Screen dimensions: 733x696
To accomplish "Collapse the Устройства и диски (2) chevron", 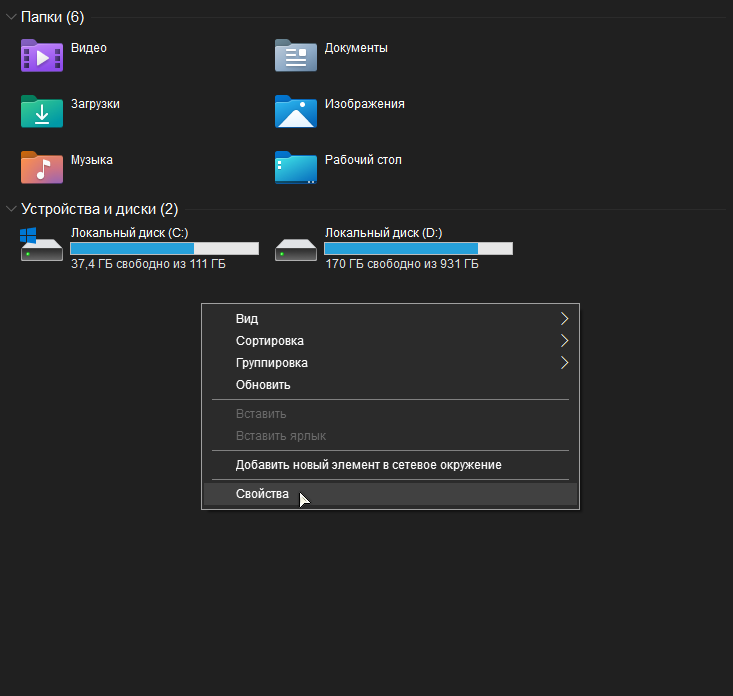I will pyautogui.click(x=11, y=209).
